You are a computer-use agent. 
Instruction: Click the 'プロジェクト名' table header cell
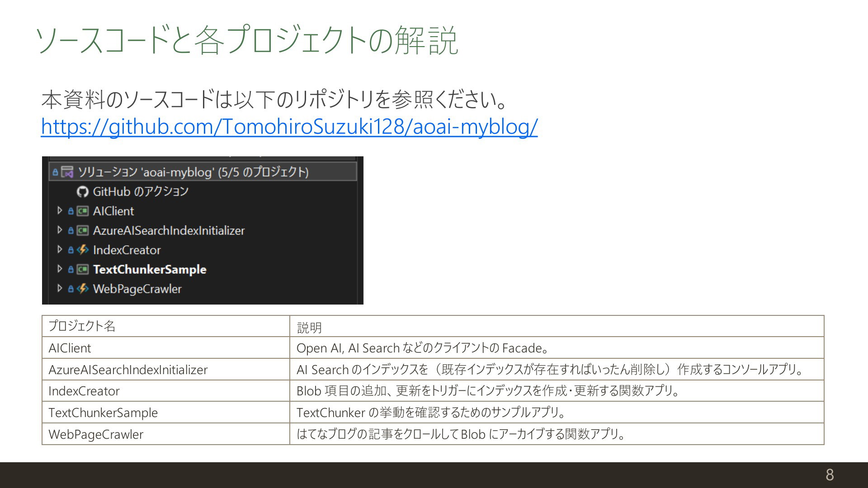(x=166, y=326)
